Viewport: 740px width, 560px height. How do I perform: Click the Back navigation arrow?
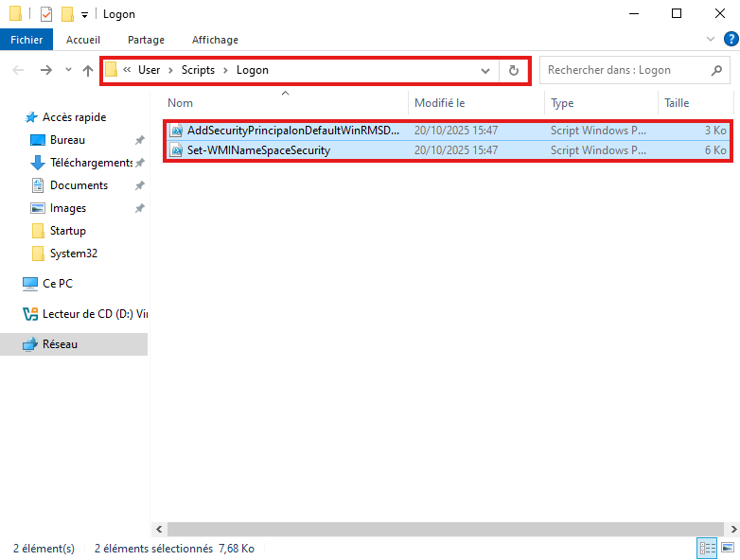pos(18,70)
